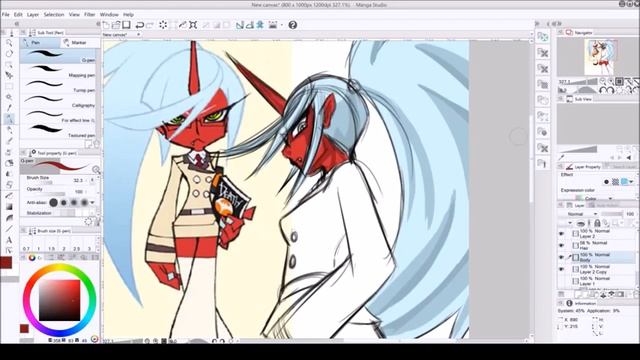The height and width of the screenshot is (360, 640).
Task: Select the For effect line brush
Action: click(58, 116)
